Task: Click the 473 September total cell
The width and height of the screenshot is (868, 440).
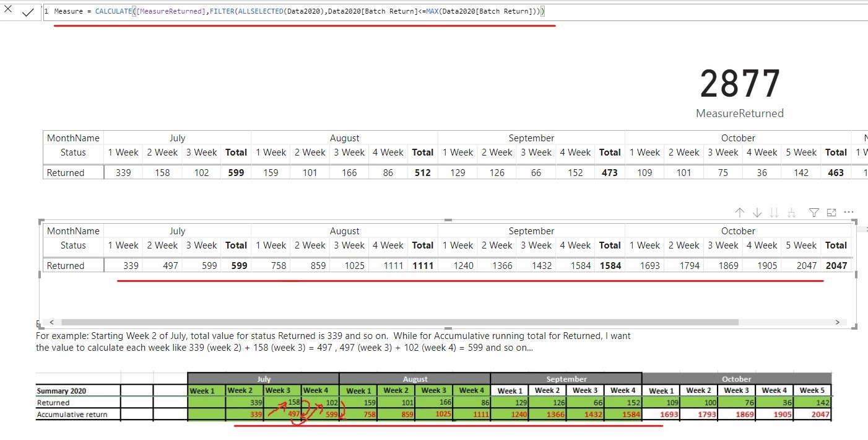Action: coord(610,173)
